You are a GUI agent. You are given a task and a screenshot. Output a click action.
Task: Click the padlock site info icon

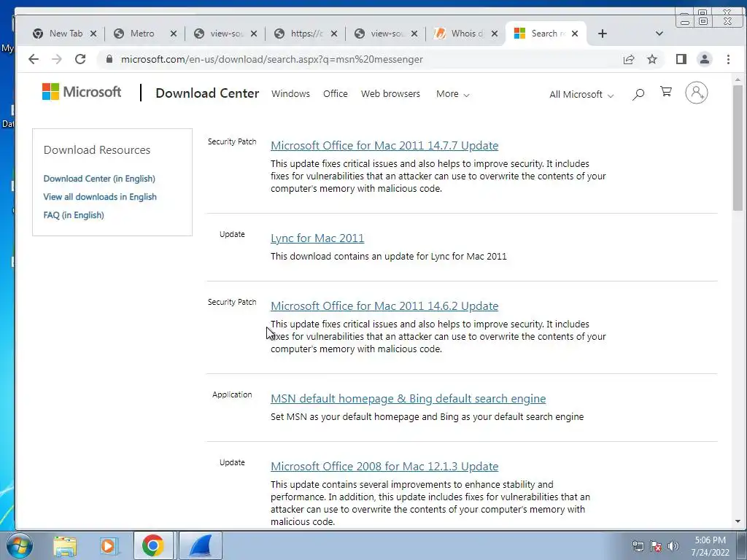click(109, 59)
